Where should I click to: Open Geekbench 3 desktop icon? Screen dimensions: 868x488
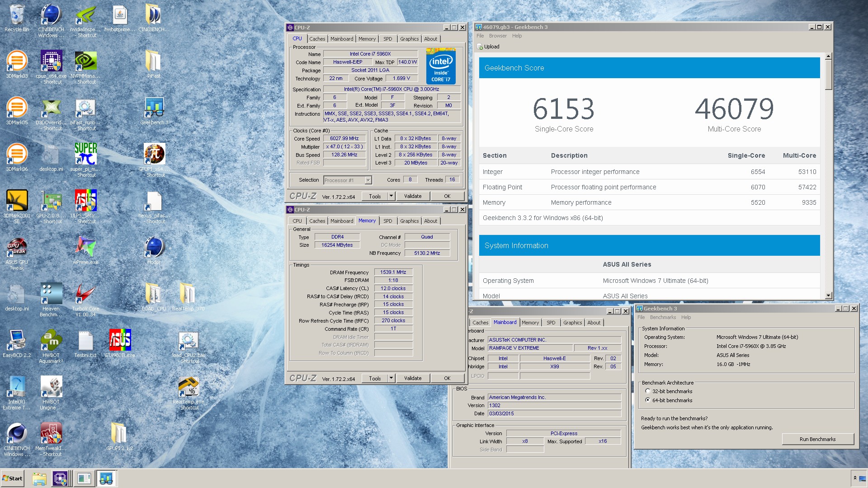[x=154, y=111]
